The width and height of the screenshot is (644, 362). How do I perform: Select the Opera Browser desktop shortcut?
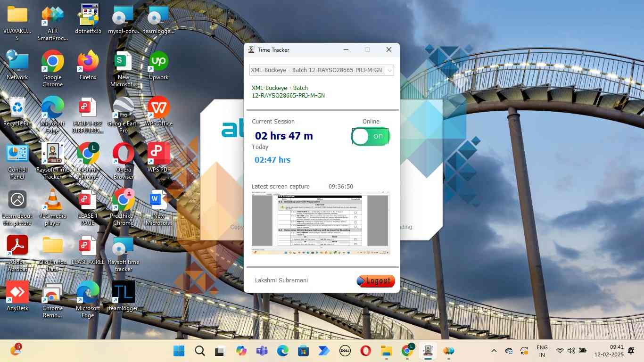pyautogui.click(x=123, y=162)
